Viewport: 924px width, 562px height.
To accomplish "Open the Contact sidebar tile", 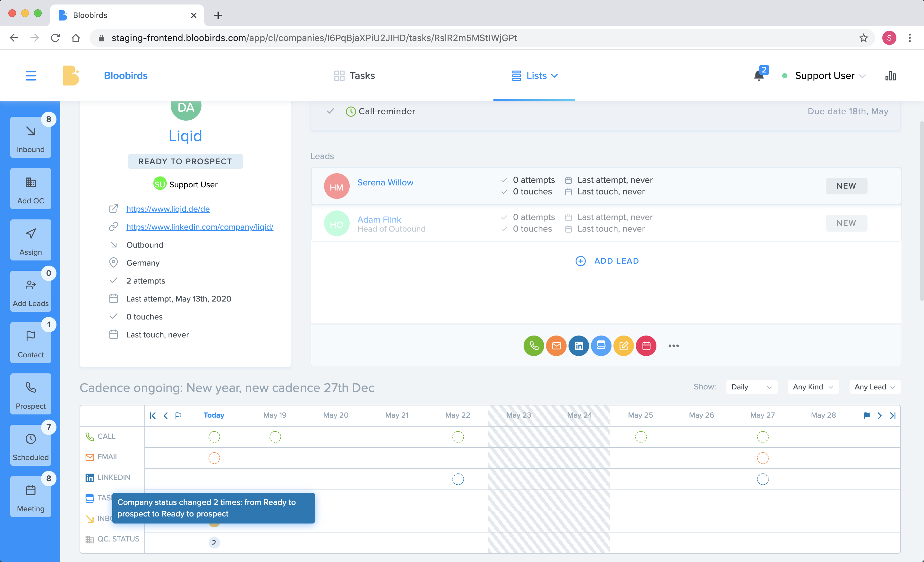I will coord(31,343).
